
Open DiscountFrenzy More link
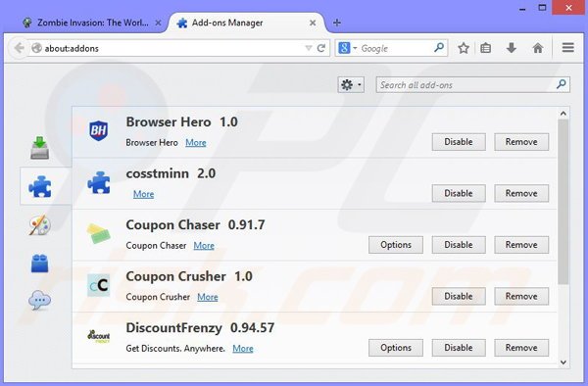coord(243,349)
